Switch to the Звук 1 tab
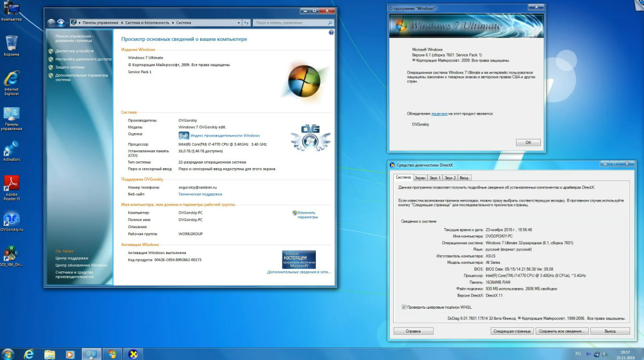 point(435,178)
